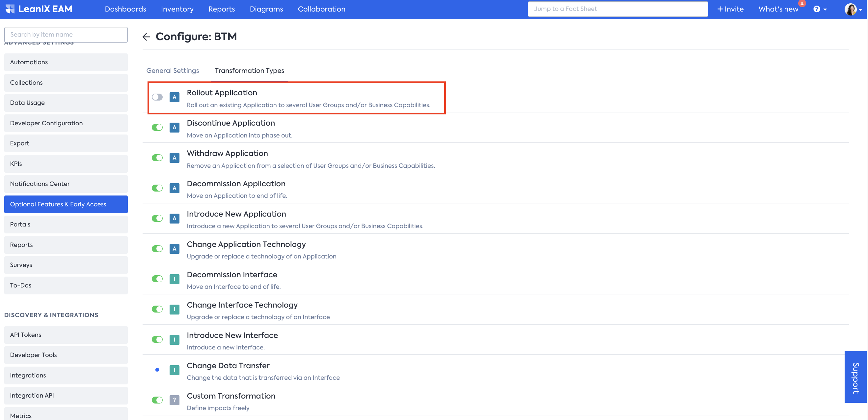Screen dimensions: 868x420
Task: Enable the Rollout Application toggle
Action: click(x=157, y=97)
